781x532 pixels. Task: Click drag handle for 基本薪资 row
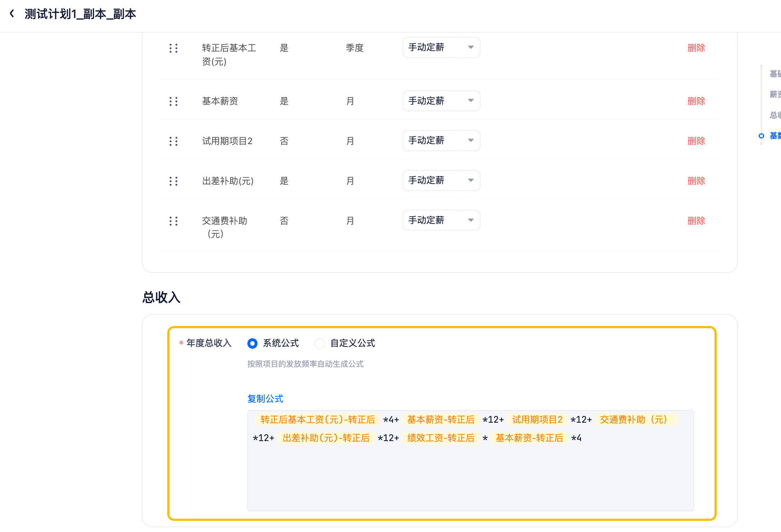click(x=173, y=101)
